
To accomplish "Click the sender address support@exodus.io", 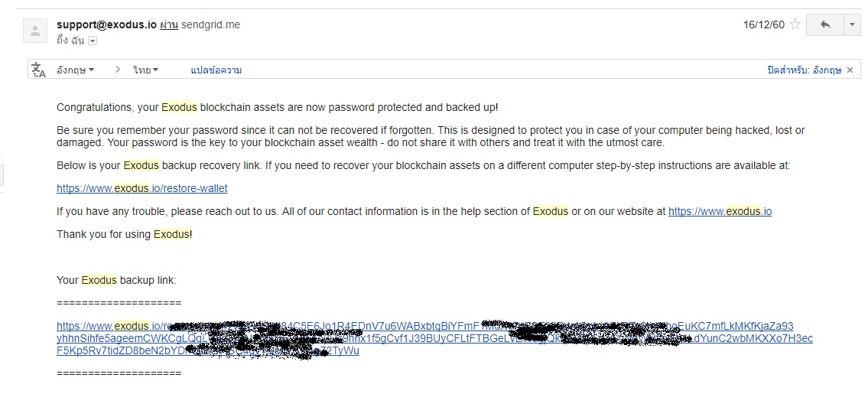I will point(106,24).
